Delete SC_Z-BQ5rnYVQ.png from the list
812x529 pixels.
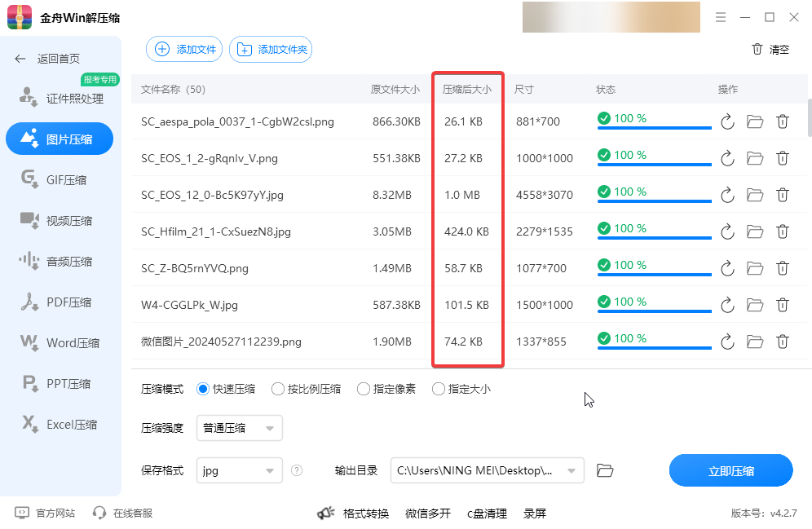783,268
